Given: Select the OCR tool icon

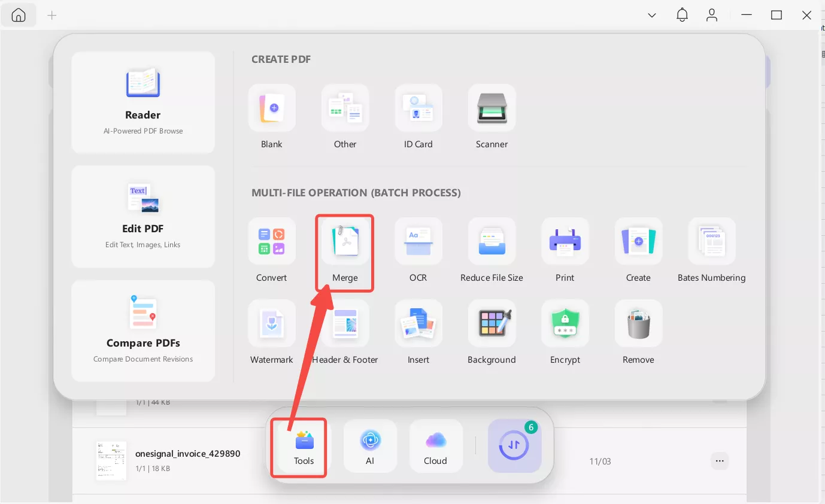Looking at the screenshot, I should (418, 242).
